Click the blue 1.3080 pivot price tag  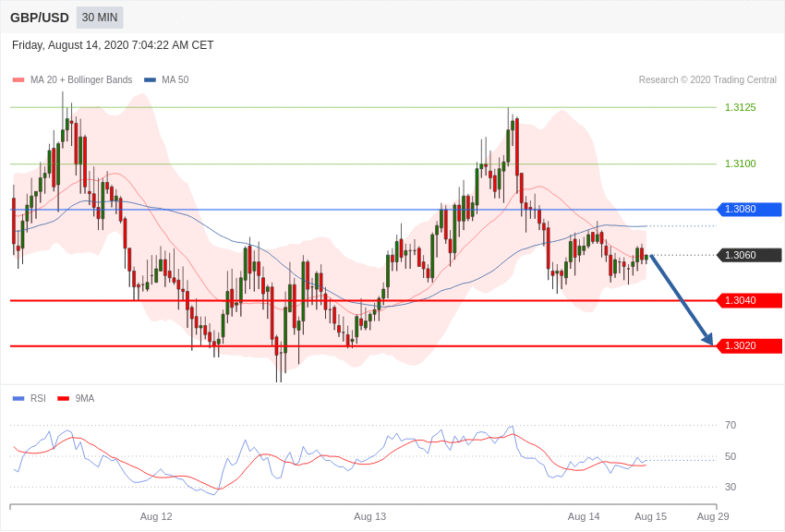coord(750,209)
